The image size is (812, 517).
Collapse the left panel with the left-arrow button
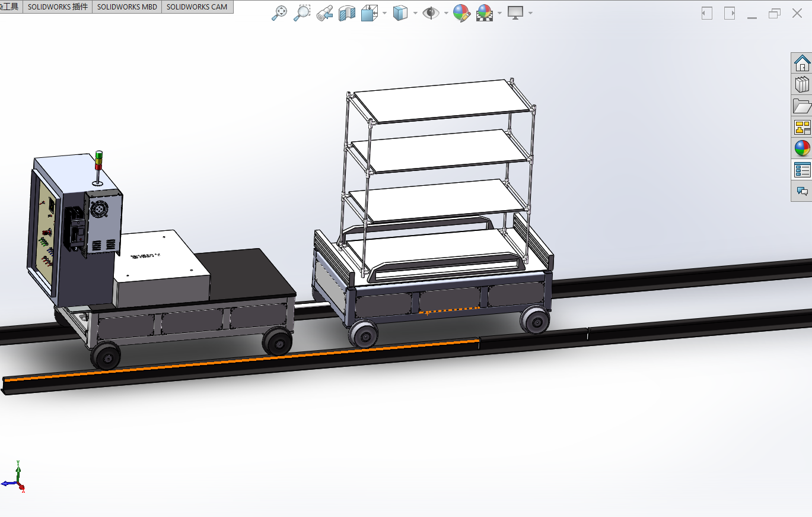706,13
